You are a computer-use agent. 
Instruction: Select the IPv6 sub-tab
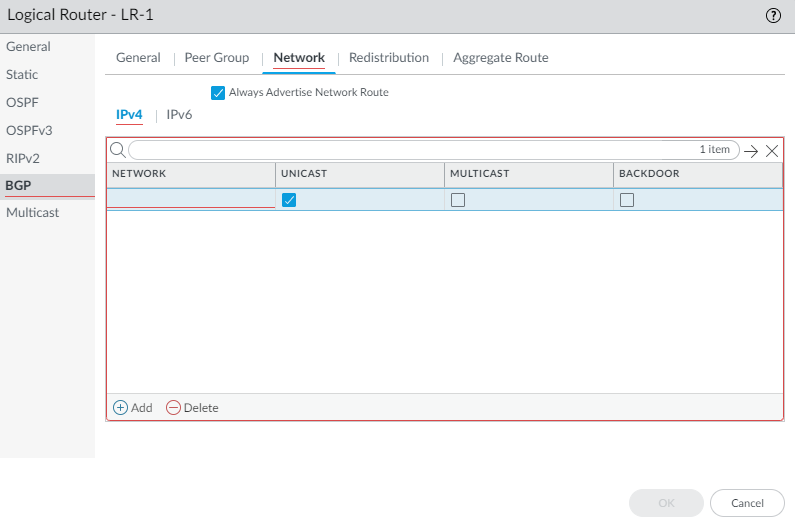click(x=179, y=115)
